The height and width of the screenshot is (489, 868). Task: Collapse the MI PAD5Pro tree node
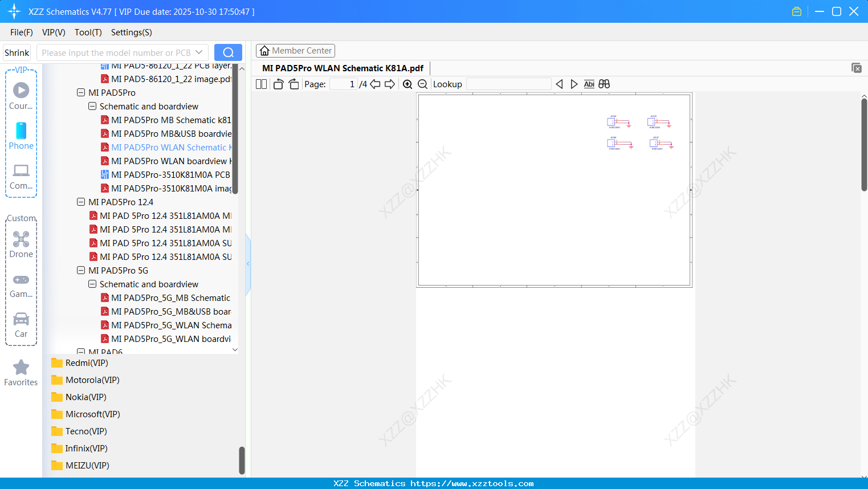81,92
